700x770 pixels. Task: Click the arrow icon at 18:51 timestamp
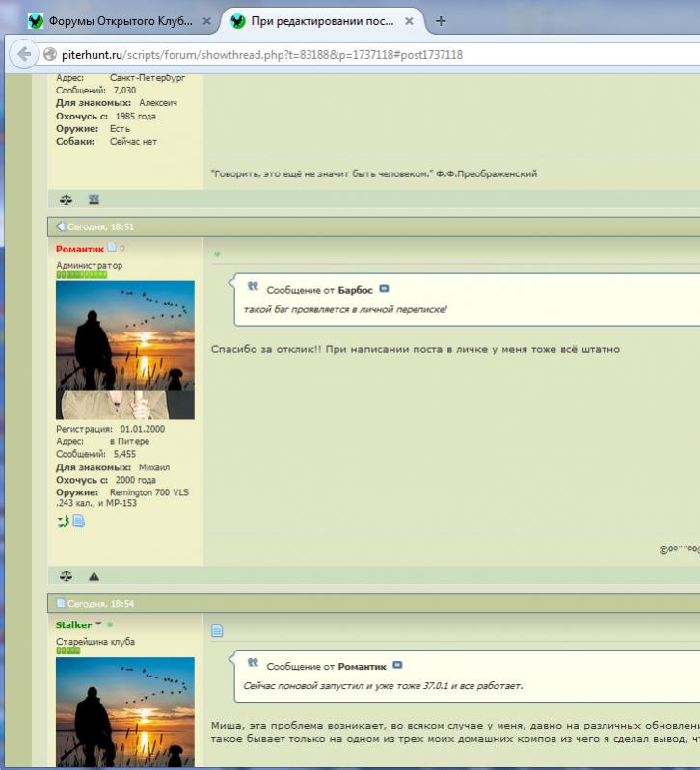(60, 226)
